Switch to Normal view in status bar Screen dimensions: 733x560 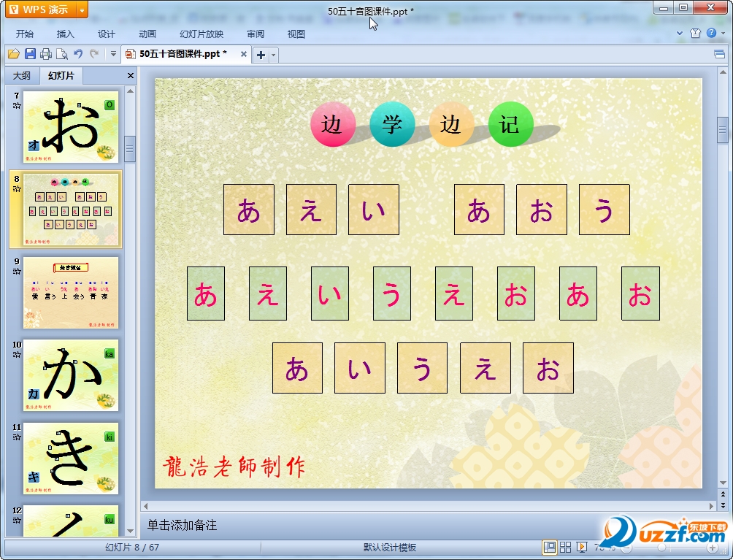[549, 547]
